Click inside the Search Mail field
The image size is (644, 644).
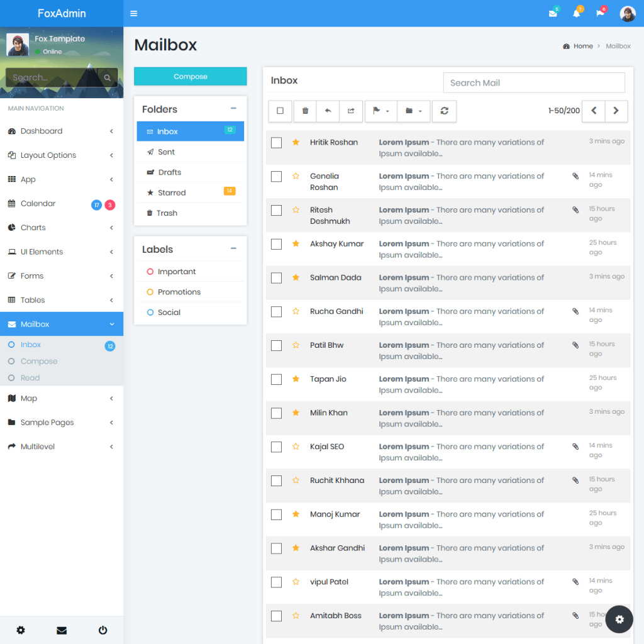click(534, 82)
